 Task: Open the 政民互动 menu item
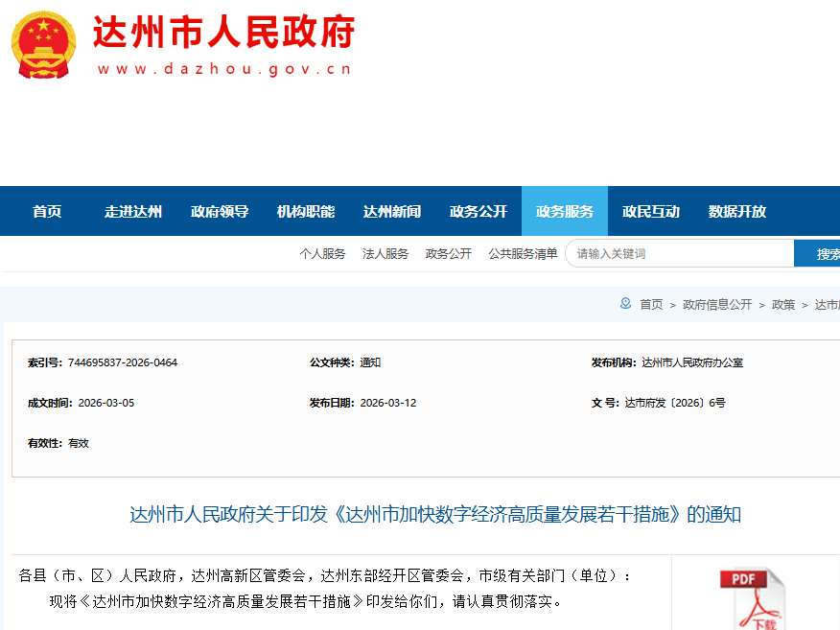point(651,212)
